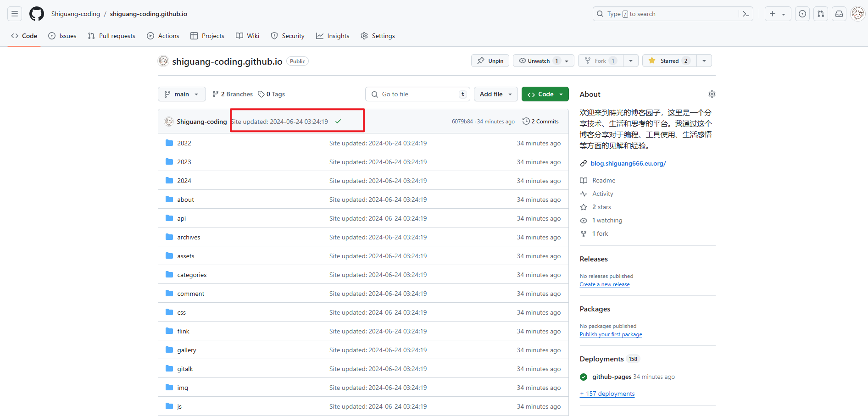This screenshot has width=868, height=416.
Task: Open the hamburger navigation menu
Action: coord(15,14)
